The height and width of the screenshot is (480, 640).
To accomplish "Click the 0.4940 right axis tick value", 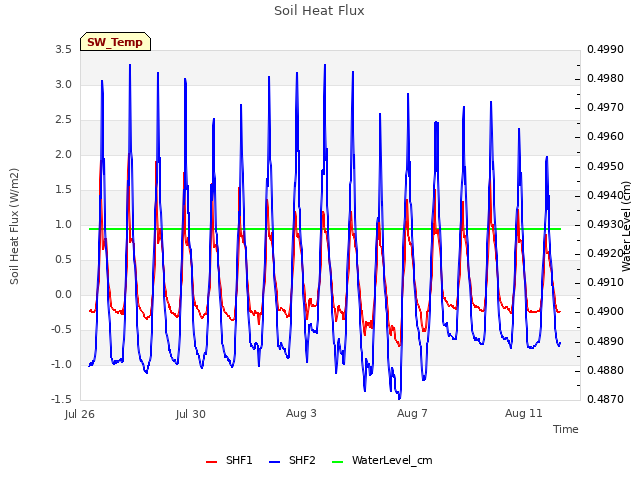I will point(605,196).
